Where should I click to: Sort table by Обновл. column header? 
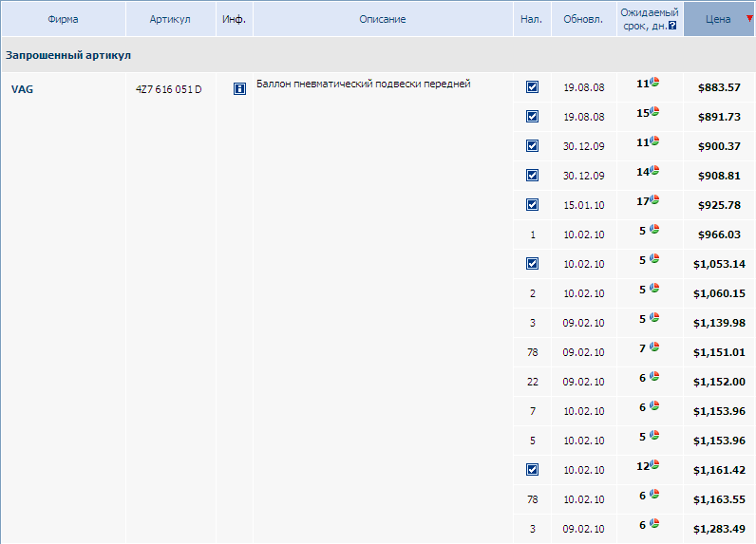(583, 19)
